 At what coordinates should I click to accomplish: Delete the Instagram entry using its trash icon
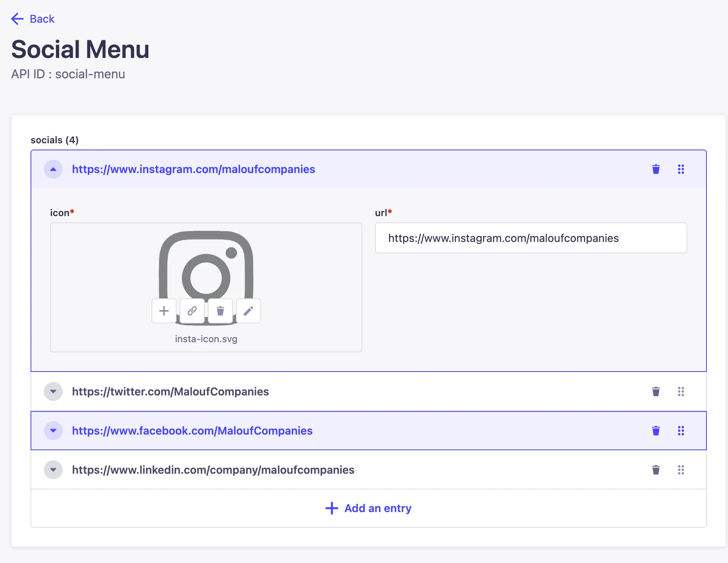click(656, 169)
